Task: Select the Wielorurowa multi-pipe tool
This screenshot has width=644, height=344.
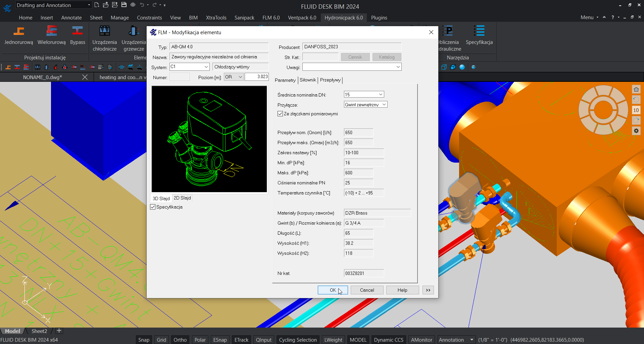Action: click(51, 32)
